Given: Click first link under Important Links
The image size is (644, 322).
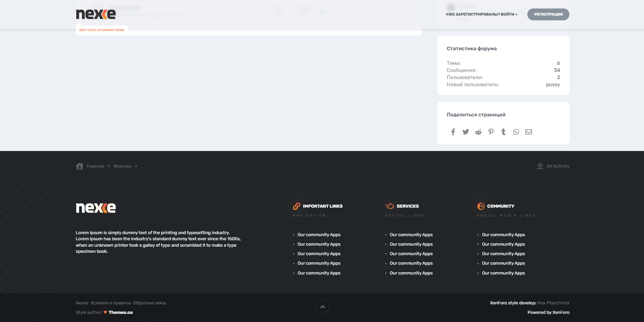Looking at the screenshot, I should pyautogui.click(x=319, y=235).
